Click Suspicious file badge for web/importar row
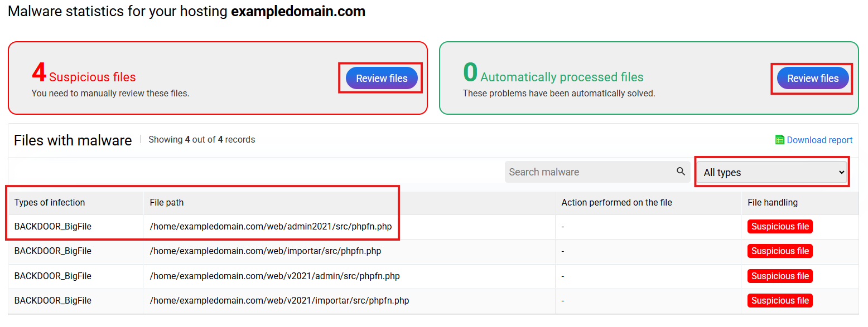The height and width of the screenshot is (327, 868). [x=780, y=251]
